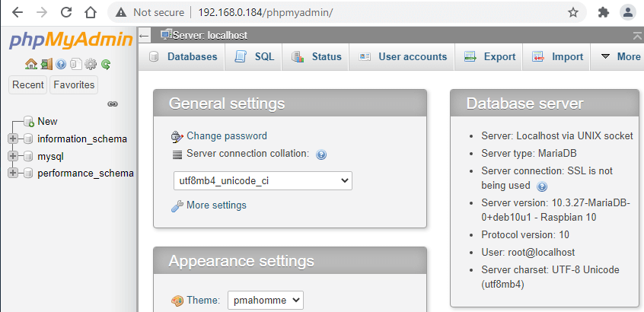Viewport: 644px width, 312px height.
Task: Click 'Server type: MariaDB' text
Action: click(x=529, y=154)
